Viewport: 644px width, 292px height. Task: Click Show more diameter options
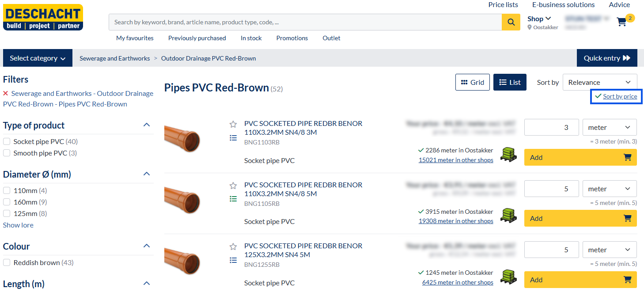pos(18,225)
